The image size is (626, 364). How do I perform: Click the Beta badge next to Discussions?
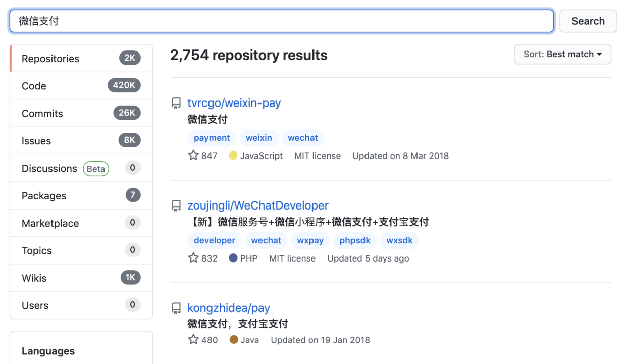coord(96,169)
